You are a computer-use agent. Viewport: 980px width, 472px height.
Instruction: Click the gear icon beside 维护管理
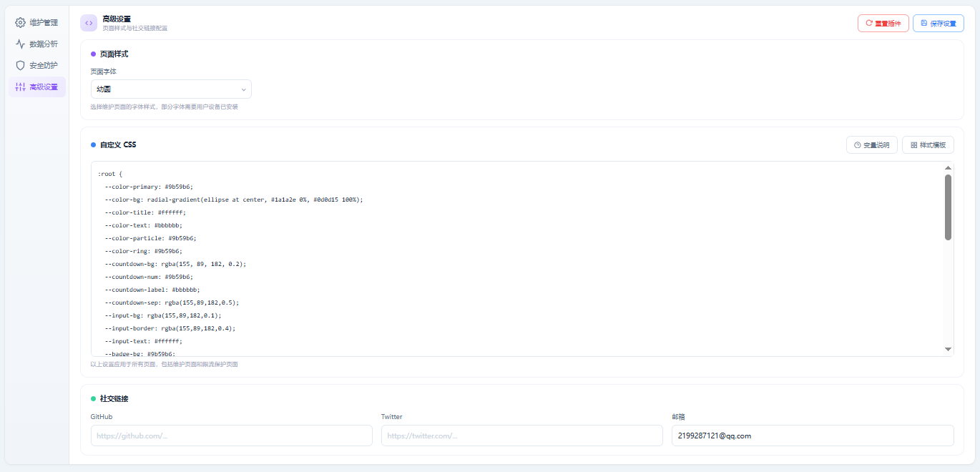pos(20,23)
